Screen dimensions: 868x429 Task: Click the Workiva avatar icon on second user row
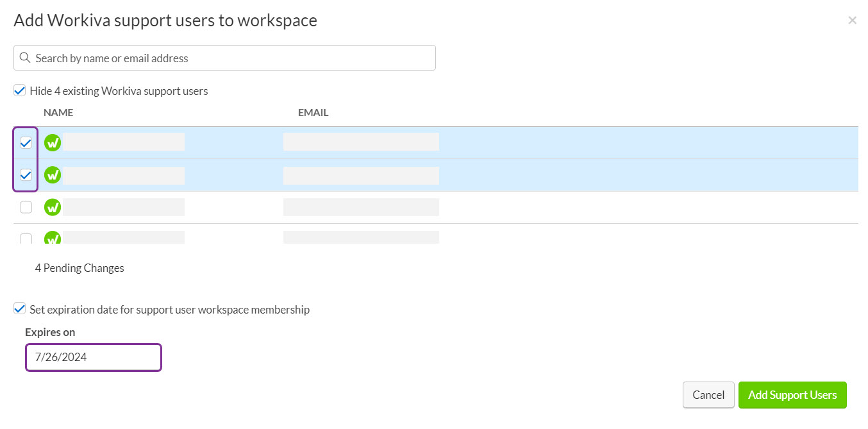point(52,174)
